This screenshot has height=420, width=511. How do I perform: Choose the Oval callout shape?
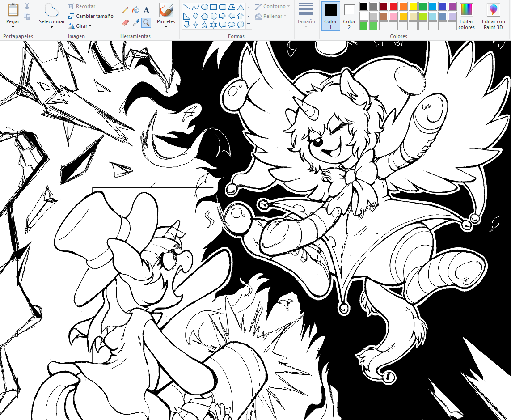coord(232,25)
